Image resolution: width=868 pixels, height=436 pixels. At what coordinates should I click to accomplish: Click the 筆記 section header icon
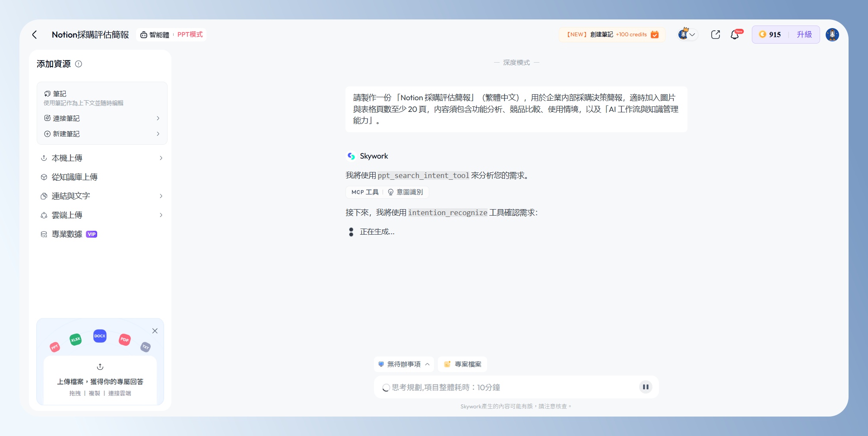(x=47, y=94)
